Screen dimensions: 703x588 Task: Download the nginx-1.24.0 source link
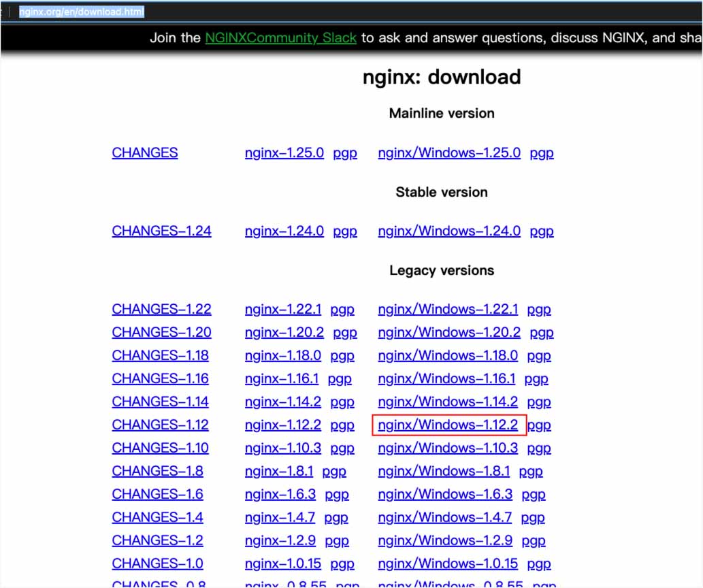coord(284,231)
